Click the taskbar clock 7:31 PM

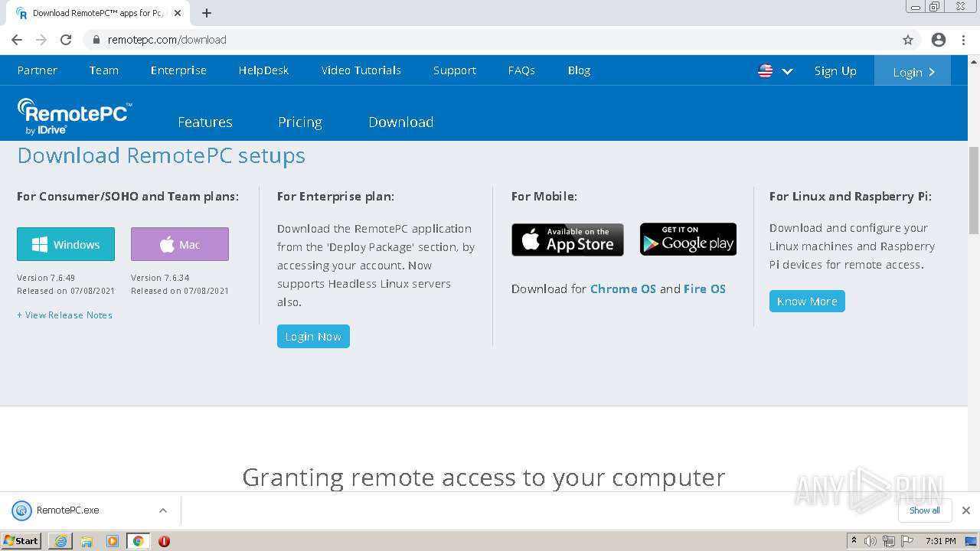940,541
